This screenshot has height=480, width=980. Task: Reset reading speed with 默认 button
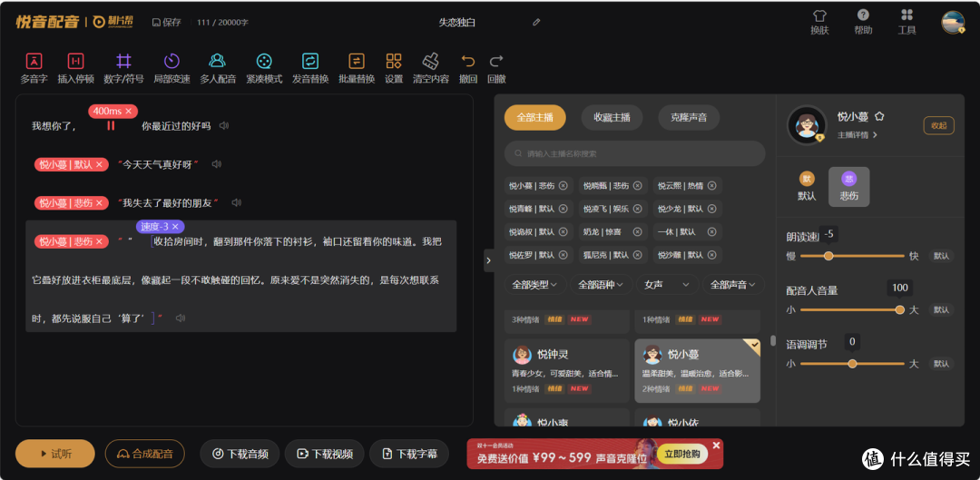point(941,256)
